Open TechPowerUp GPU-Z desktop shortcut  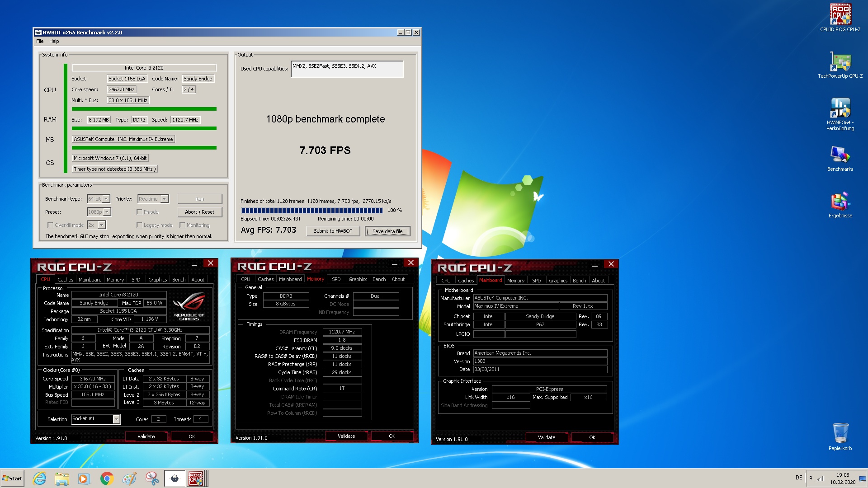coord(840,65)
